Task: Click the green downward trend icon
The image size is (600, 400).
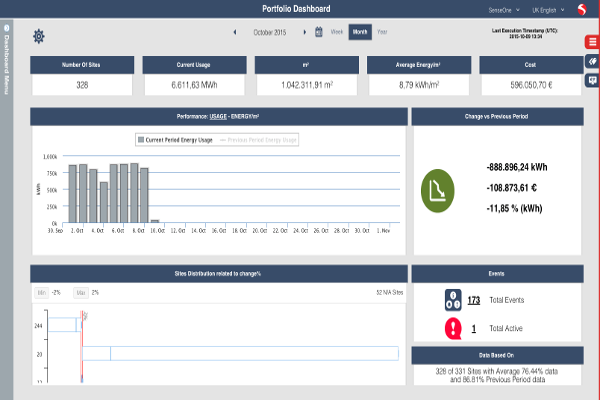Action: click(x=438, y=187)
